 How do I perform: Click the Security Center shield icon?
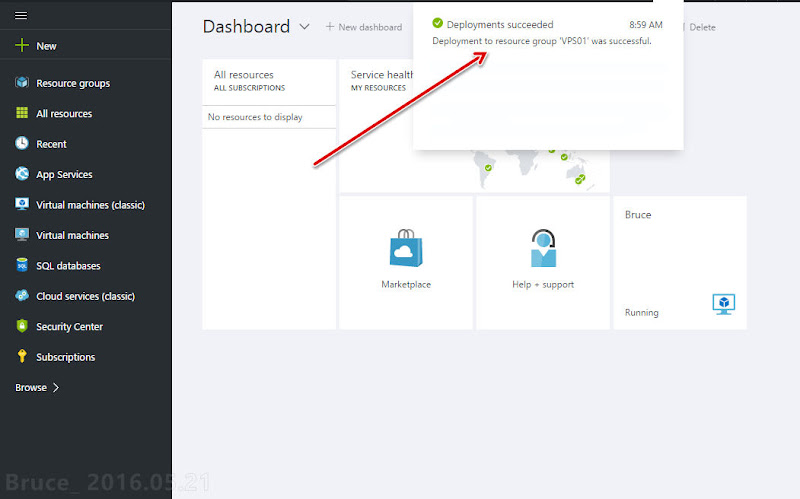(22, 326)
